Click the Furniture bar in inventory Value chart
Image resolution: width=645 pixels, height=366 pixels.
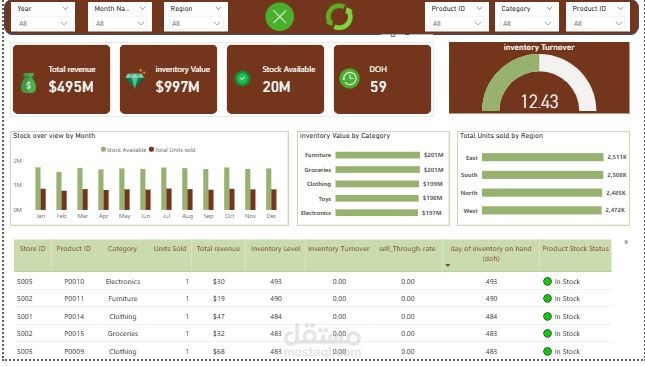pos(378,155)
